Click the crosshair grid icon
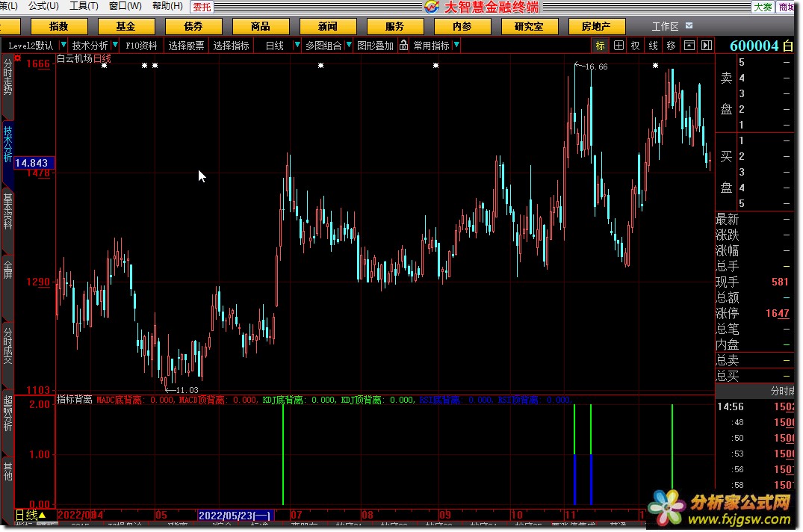The height and width of the screenshot is (532, 803). (x=618, y=46)
